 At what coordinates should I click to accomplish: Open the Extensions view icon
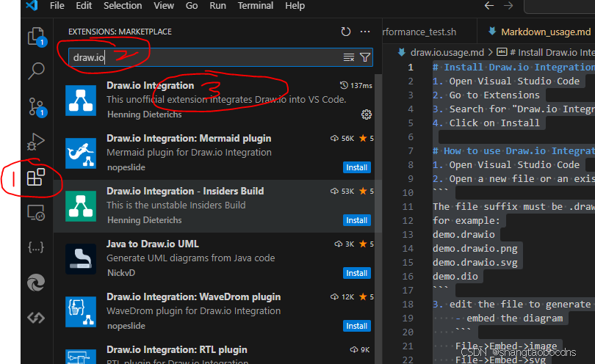[x=36, y=177]
